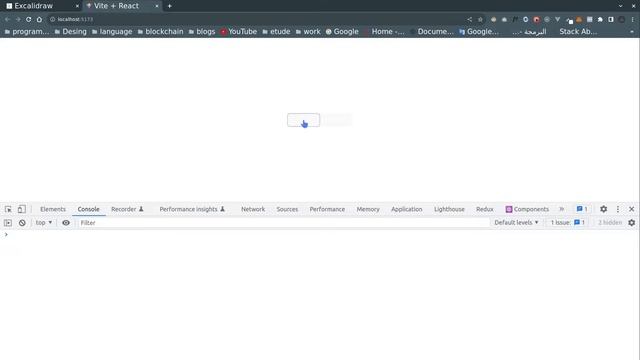Open the blogs bookmarks folder

tap(202, 31)
